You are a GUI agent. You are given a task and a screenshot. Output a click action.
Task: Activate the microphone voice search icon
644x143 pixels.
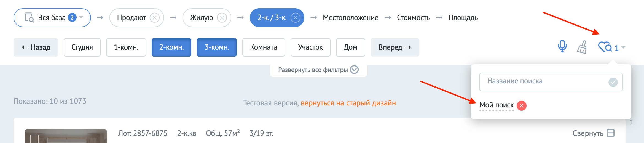pos(562,46)
